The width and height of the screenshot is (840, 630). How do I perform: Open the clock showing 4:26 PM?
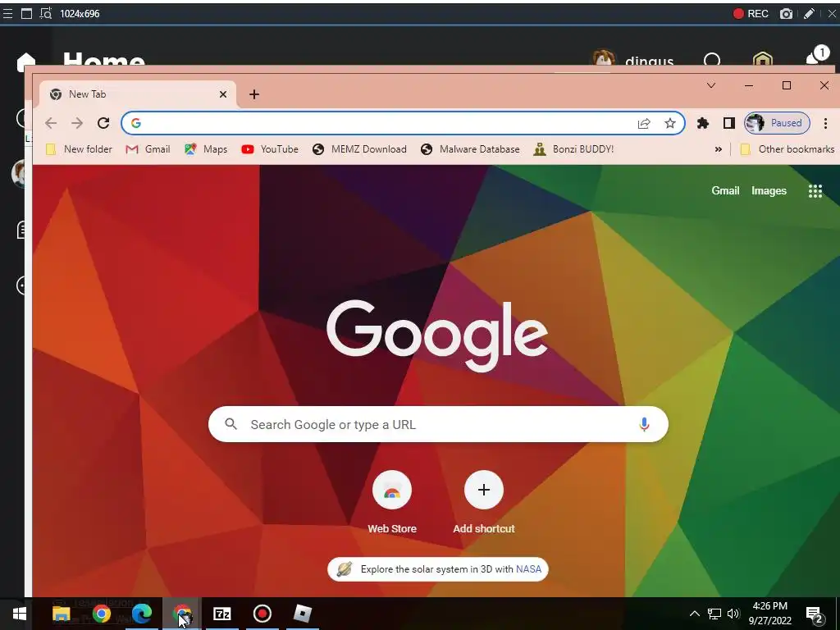coord(769,614)
